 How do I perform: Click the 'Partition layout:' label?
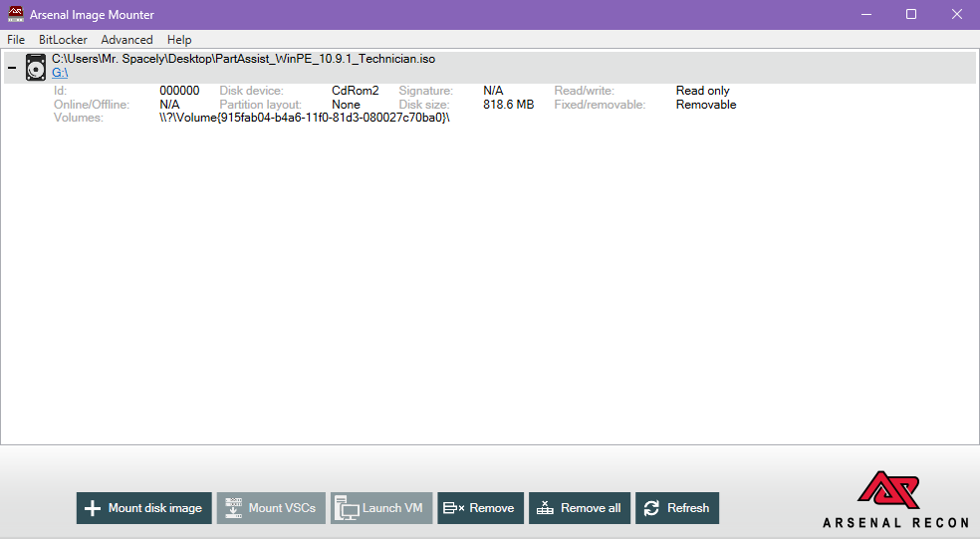coord(260,105)
